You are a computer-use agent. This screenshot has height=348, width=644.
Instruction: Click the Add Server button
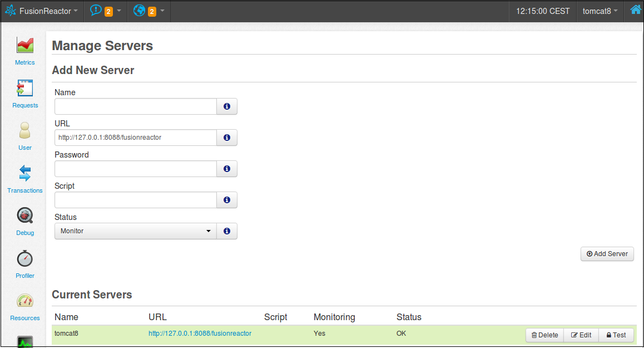pyautogui.click(x=607, y=254)
